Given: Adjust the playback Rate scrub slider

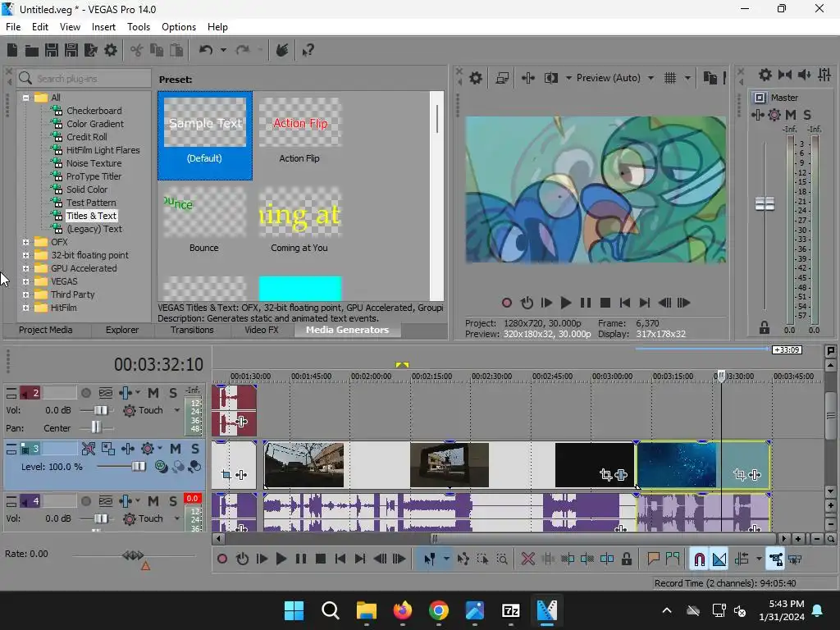Looking at the screenshot, I should [133, 555].
